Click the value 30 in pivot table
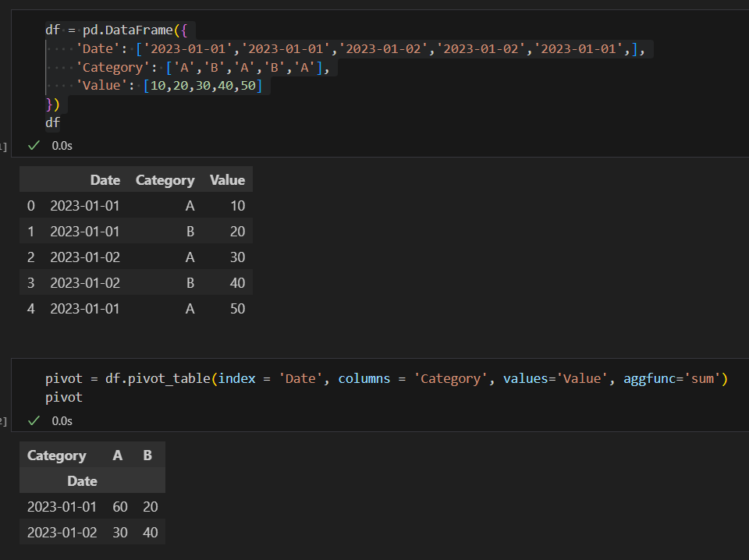The width and height of the screenshot is (749, 560). [x=120, y=533]
